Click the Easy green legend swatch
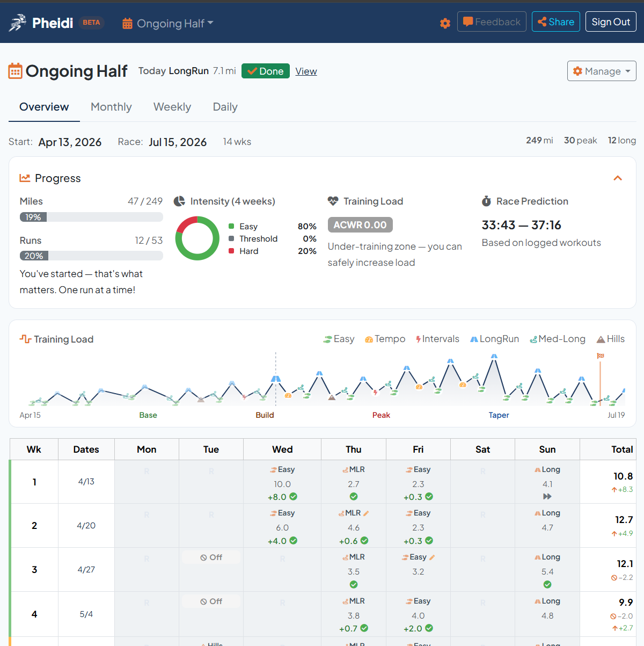 pos(231,227)
